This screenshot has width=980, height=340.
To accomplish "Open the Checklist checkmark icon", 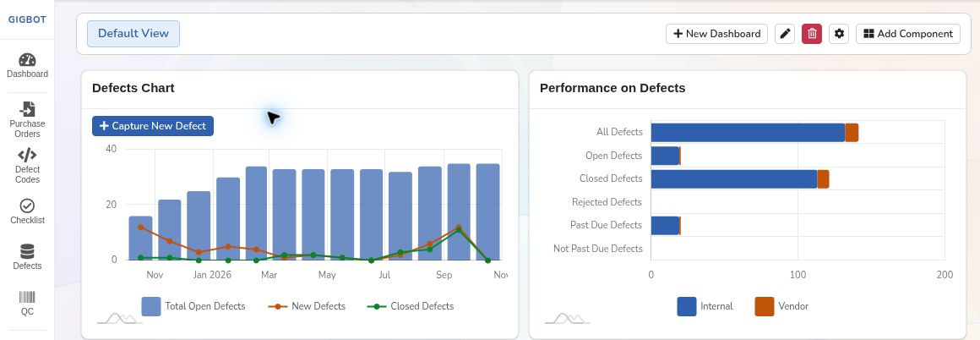I will tap(28, 206).
